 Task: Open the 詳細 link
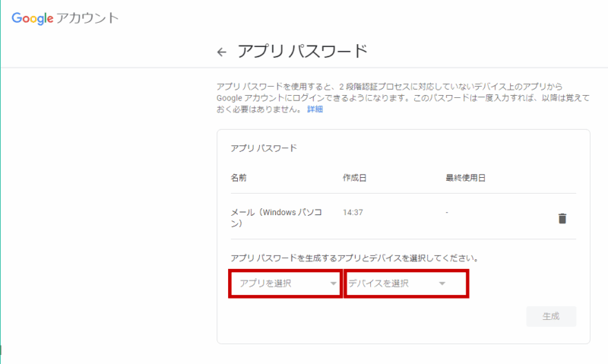315,109
